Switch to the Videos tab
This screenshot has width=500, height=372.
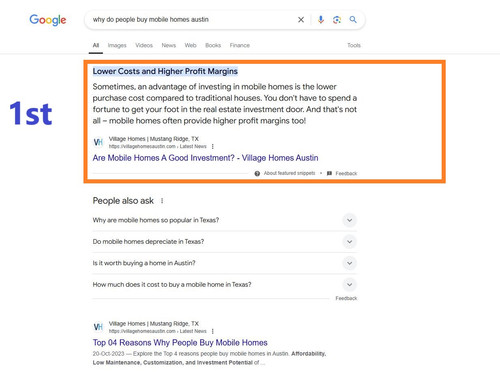coord(144,45)
